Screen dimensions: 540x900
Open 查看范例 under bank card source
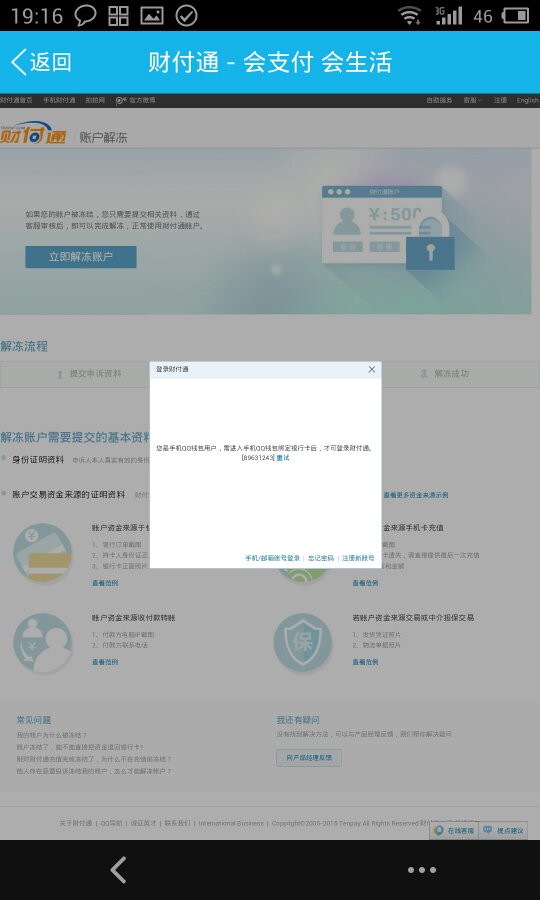pyautogui.click(x=105, y=583)
